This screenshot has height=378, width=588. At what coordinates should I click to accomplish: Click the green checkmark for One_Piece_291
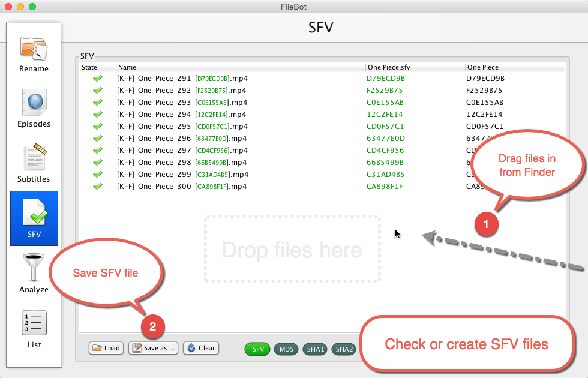pos(98,79)
